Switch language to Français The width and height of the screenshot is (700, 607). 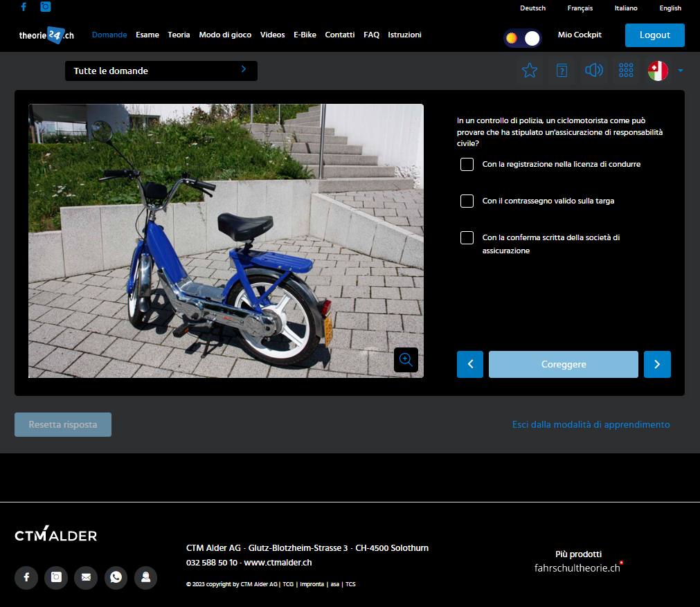580,8
